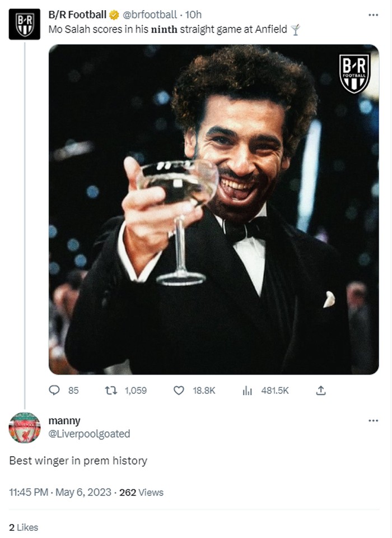Click the reply text 'Best winger in prem history'
Viewport: 392px width, 538px height.
78,461
